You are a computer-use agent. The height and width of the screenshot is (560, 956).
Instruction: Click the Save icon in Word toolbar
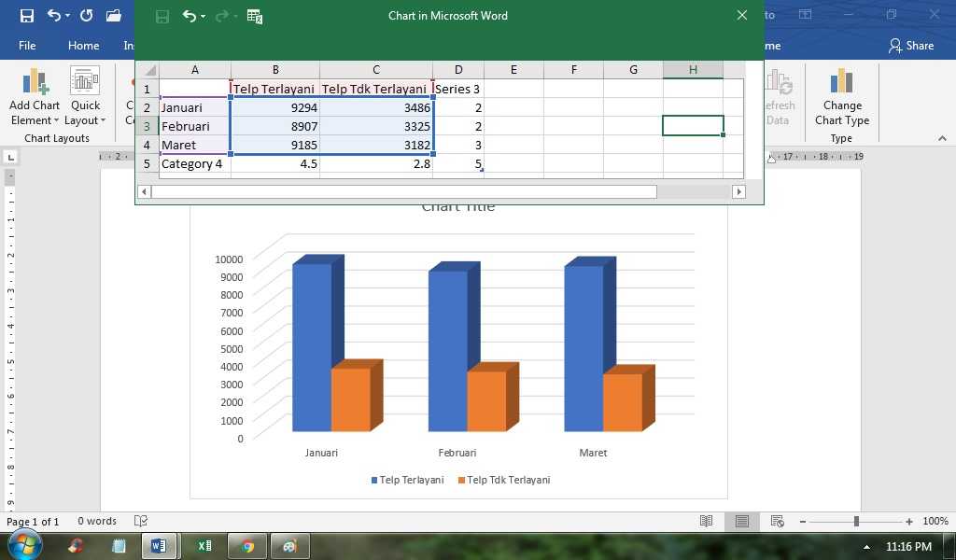coord(27,16)
